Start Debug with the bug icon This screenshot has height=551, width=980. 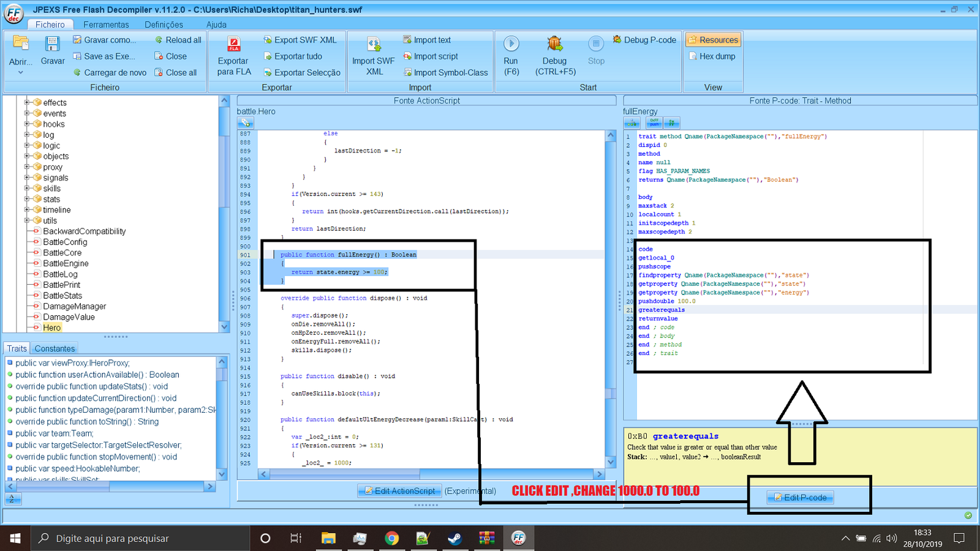pyautogui.click(x=555, y=44)
